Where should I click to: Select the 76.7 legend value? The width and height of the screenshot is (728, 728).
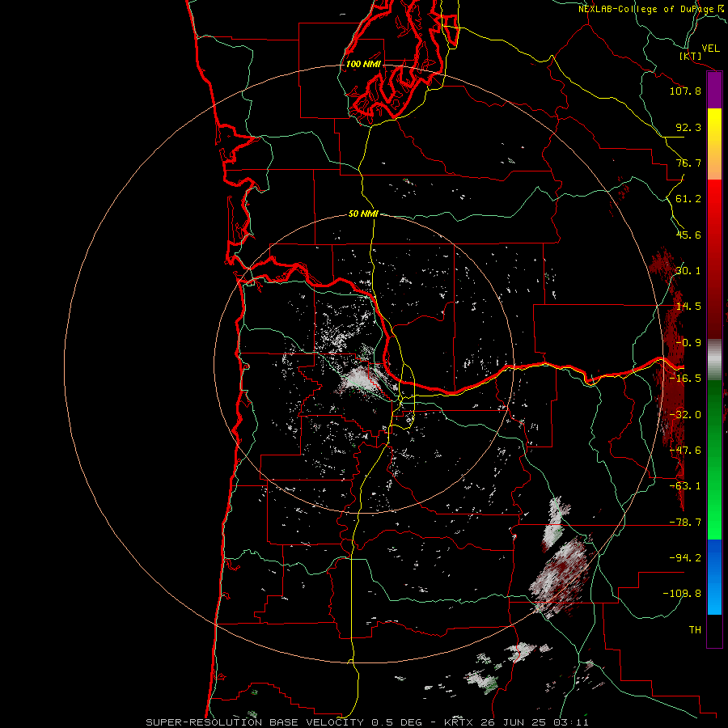click(x=688, y=163)
